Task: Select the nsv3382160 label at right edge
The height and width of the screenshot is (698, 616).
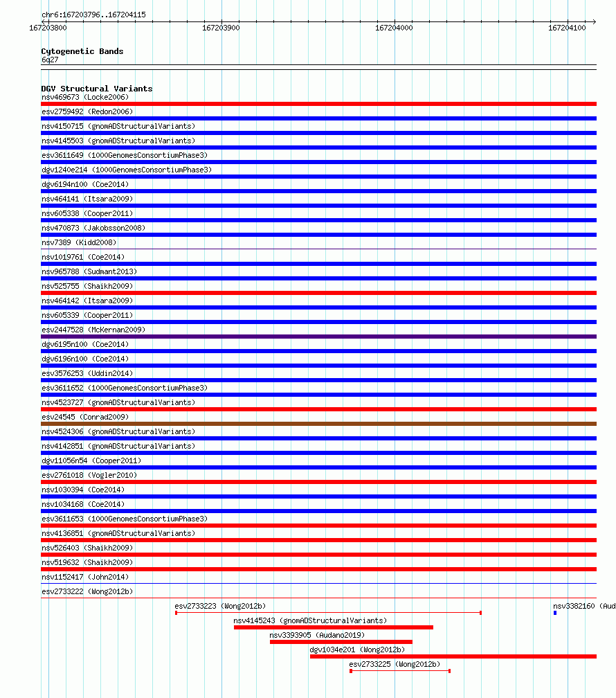Action: tap(584, 607)
